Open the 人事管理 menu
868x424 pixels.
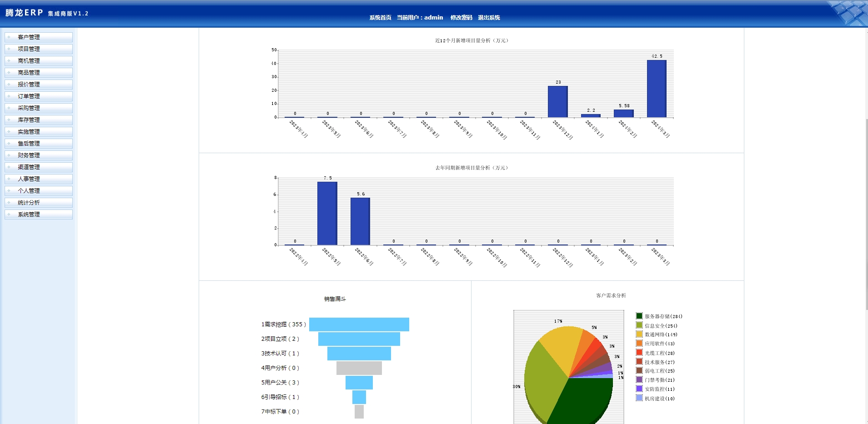point(29,179)
